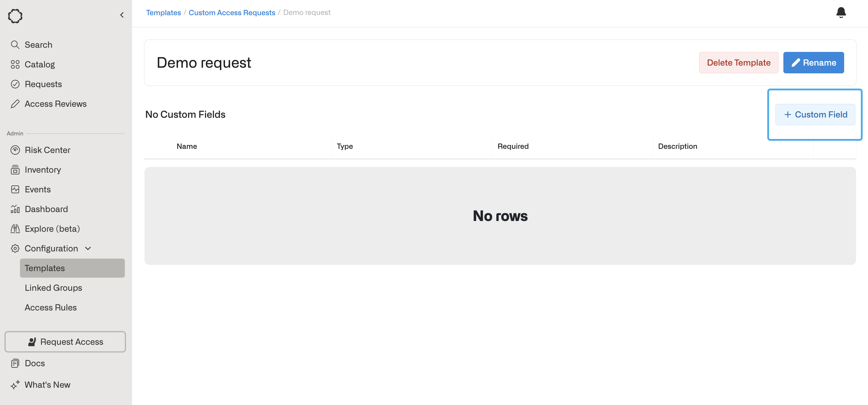Click the Inventory box icon

15,170
